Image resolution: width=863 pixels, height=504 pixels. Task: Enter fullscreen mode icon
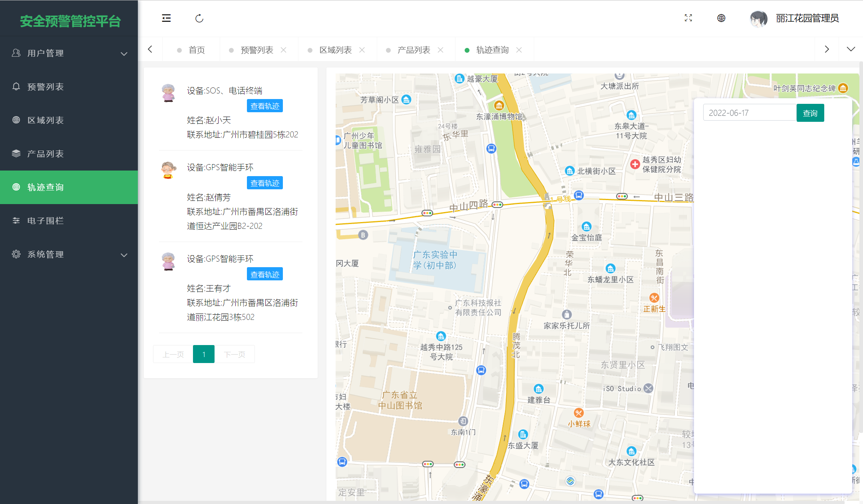click(688, 18)
